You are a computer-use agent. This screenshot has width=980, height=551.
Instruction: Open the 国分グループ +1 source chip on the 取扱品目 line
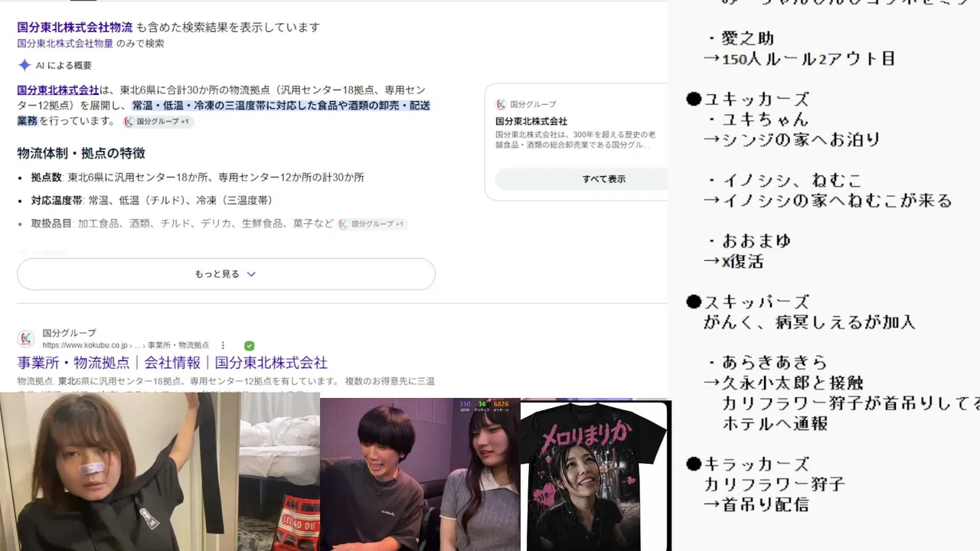[372, 223]
